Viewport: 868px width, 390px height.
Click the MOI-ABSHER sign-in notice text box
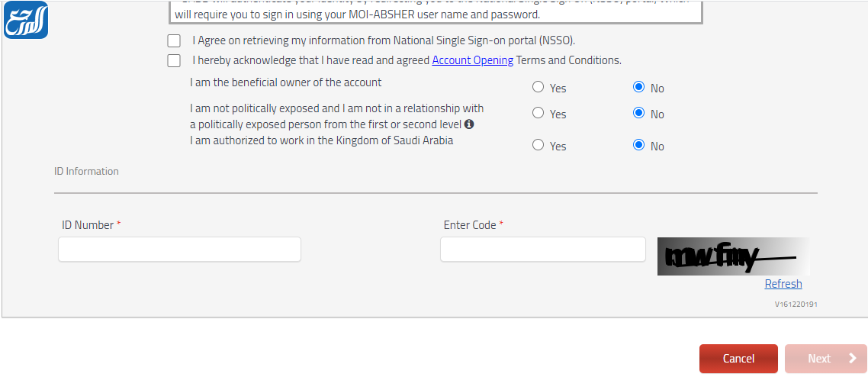pyautogui.click(x=435, y=13)
